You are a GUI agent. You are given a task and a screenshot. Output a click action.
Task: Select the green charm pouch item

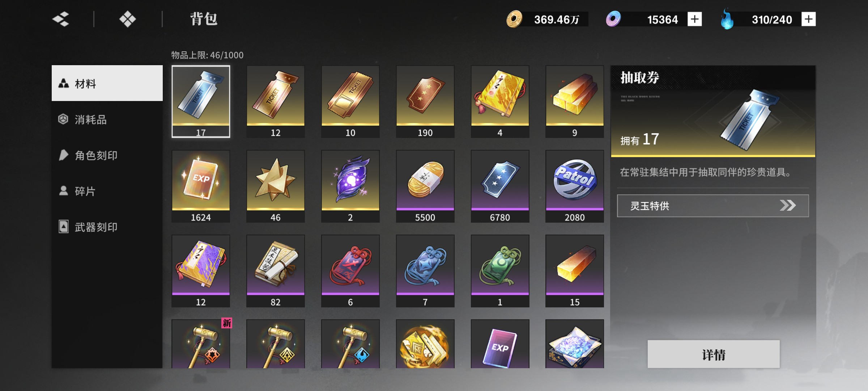click(x=500, y=271)
